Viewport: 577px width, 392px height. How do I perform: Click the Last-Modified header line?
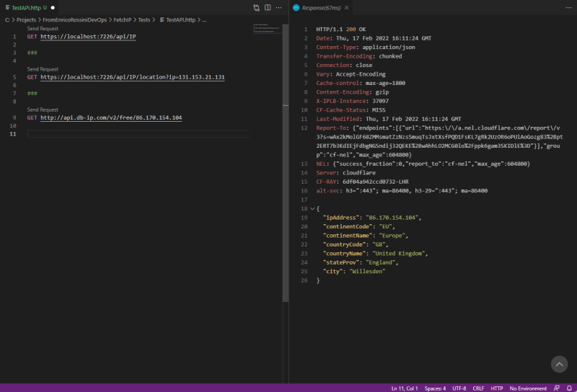point(388,119)
